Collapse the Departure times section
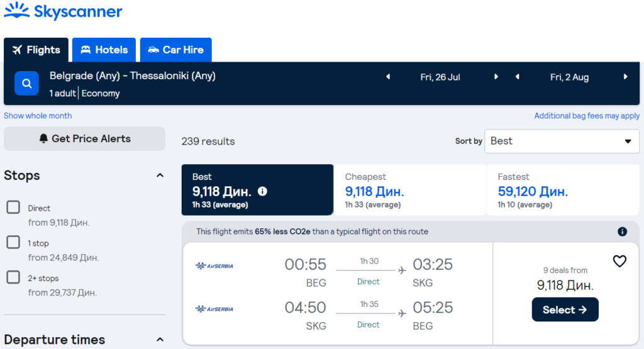Screen dimensions: 644x349 pyautogui.click(x=160, y=340)
